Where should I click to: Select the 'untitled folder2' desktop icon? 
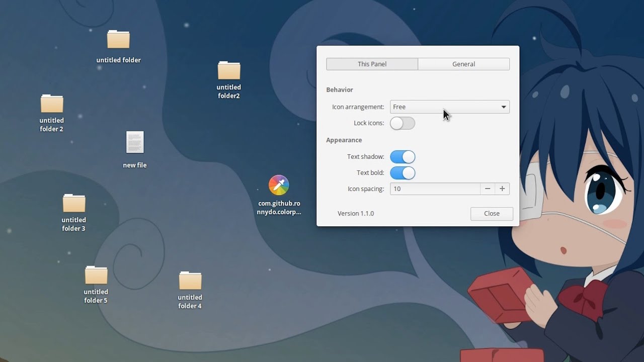(229, 70)
